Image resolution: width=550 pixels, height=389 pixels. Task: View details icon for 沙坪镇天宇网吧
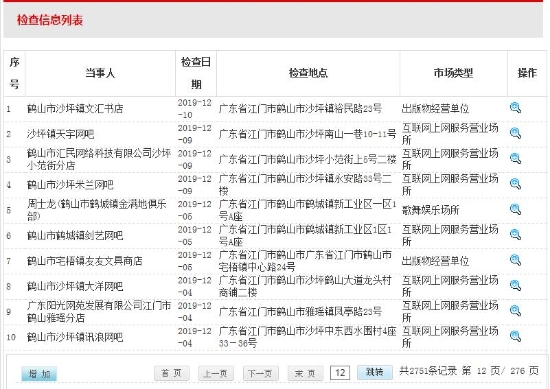(515, 133)
